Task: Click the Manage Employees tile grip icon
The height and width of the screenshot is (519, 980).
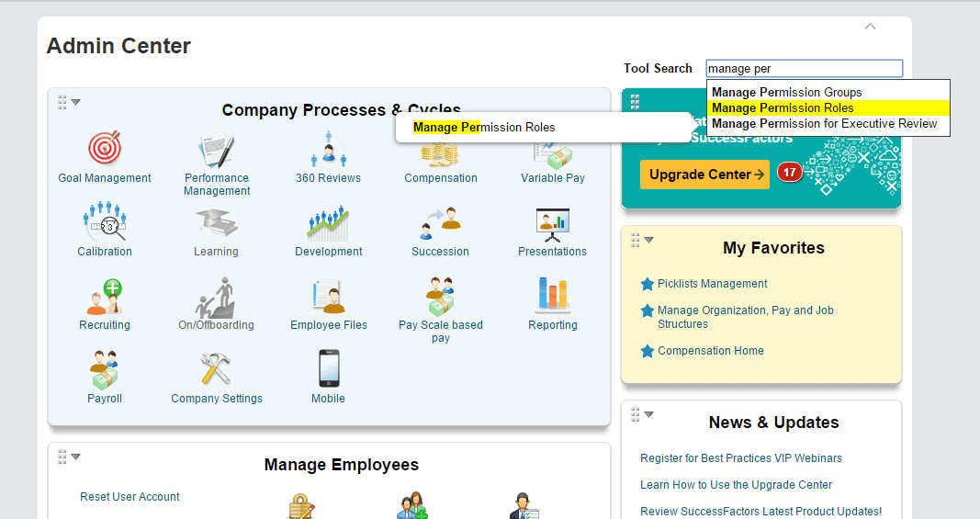Action: 62,457
